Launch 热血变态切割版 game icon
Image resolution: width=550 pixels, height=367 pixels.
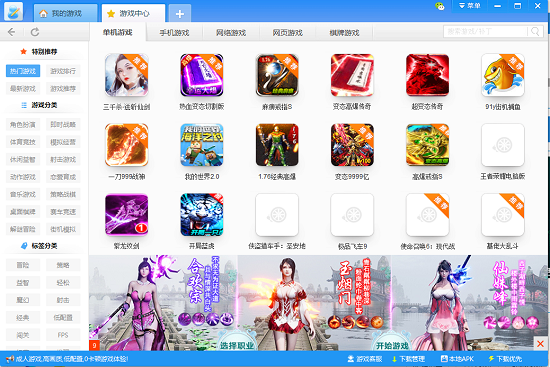(202, 75)
